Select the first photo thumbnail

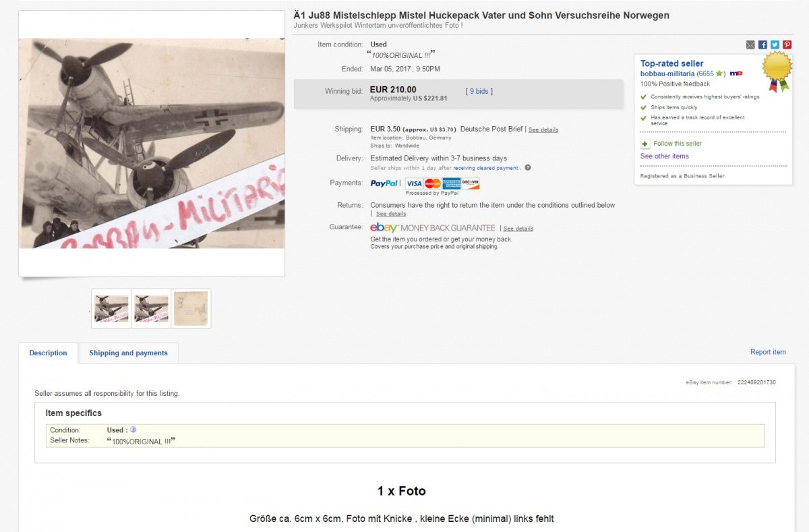(111, 309)
